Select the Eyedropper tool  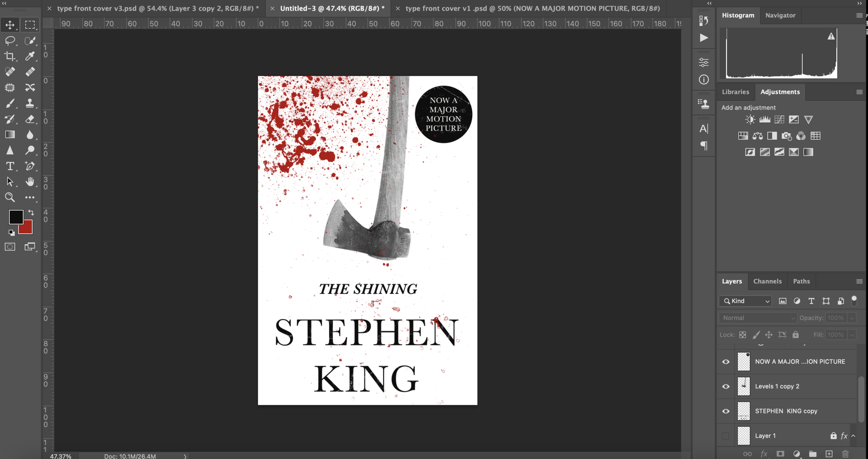point(30,56)
